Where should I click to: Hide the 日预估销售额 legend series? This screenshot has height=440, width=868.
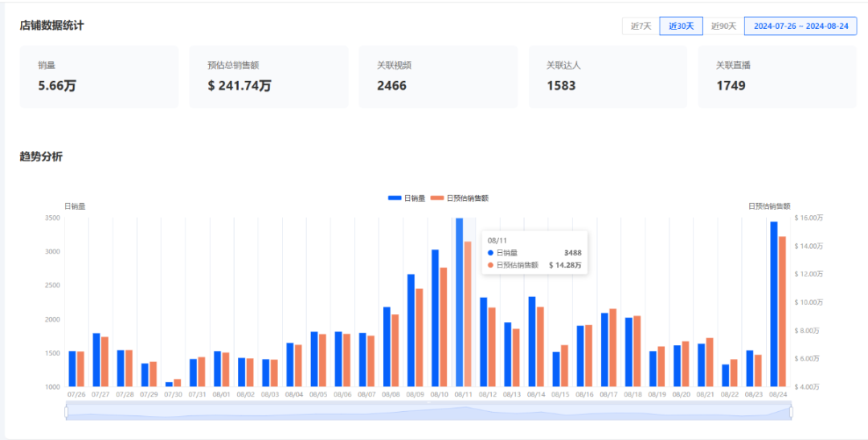click(460, 198)
